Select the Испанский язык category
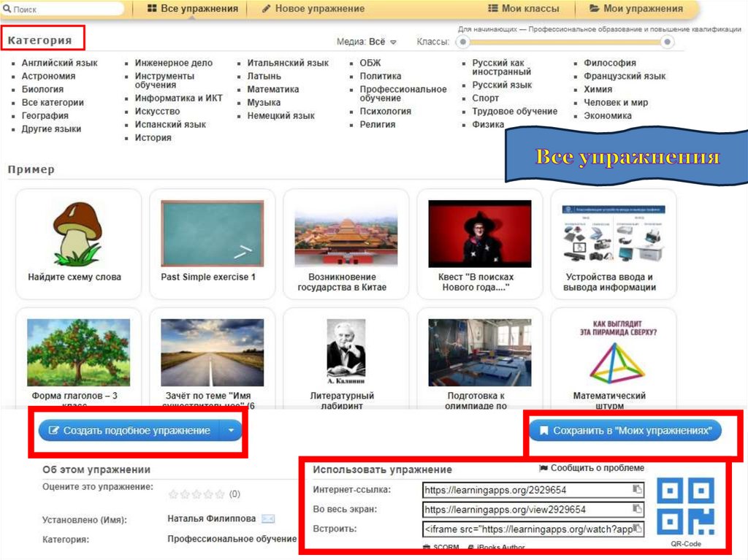 tap(169, 125)
